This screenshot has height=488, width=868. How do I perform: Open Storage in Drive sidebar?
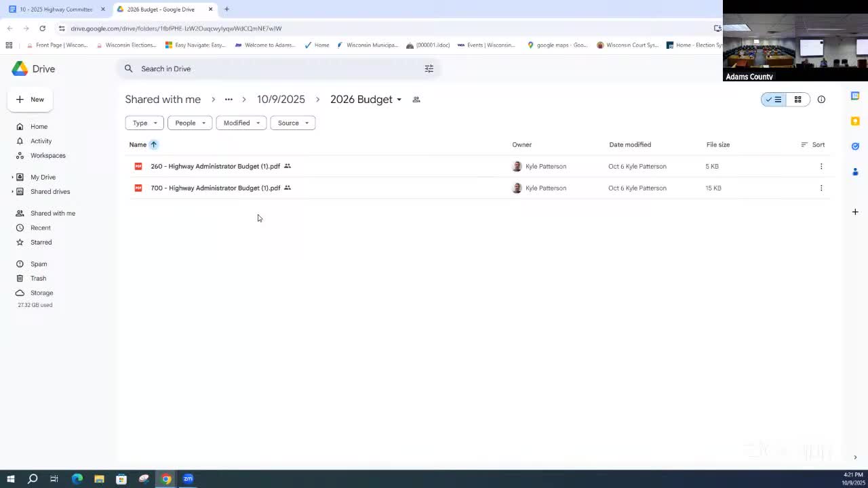[41, 293]
